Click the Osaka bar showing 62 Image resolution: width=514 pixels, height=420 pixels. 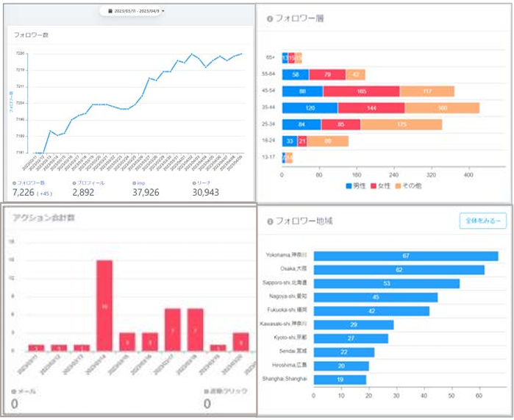[x=399, y=270]
